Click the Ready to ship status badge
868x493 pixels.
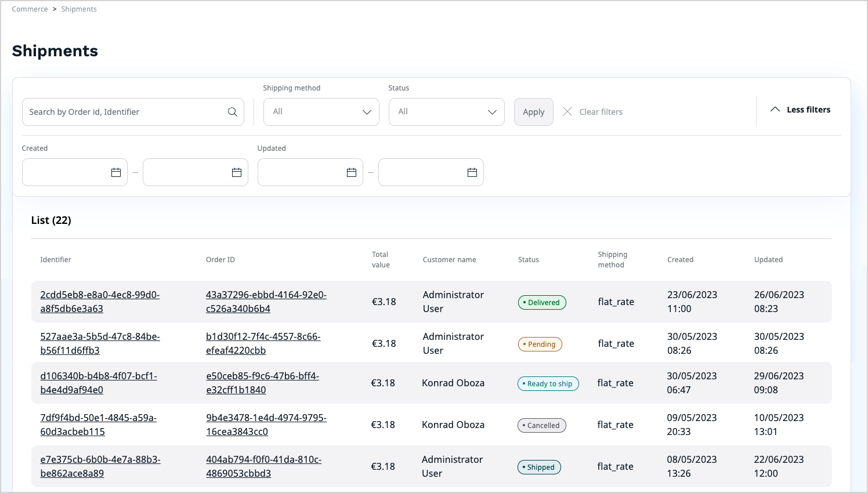click(x=548, y=383)
